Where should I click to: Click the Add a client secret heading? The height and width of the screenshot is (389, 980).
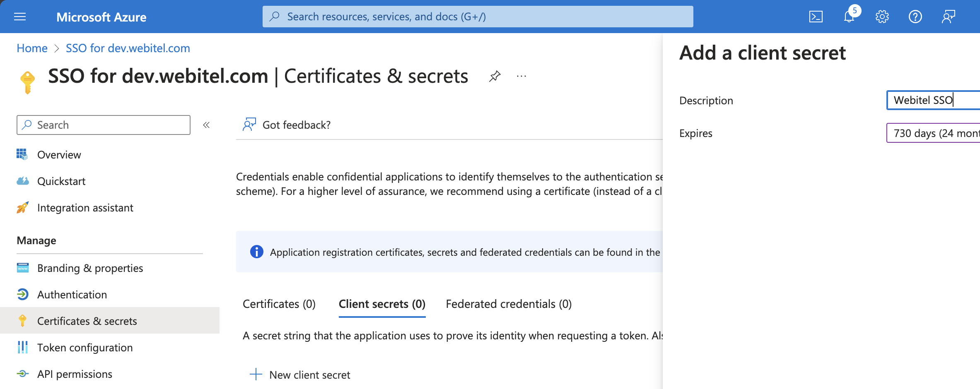point(763,53)
